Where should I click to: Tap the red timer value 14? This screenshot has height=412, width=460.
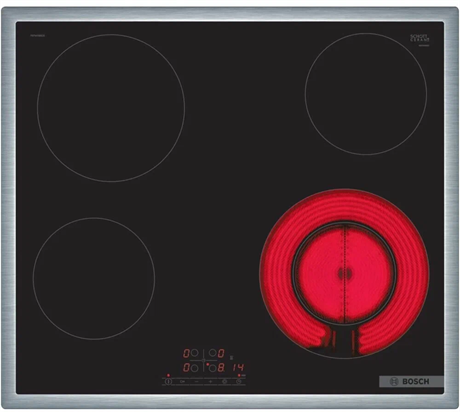(x=238, y=368)
